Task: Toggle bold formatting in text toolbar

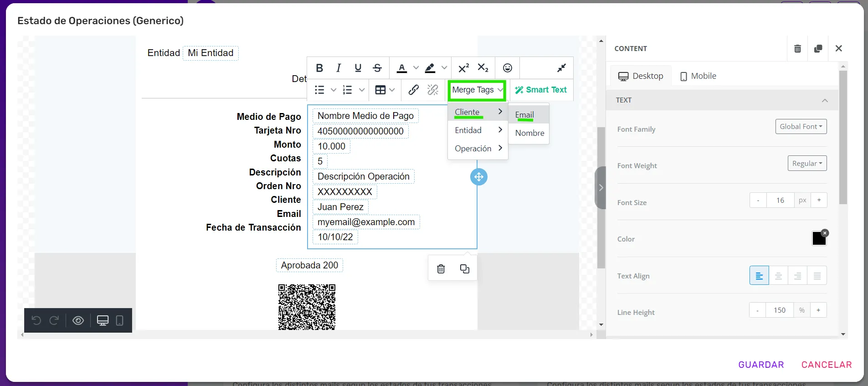Action: [319, 68]
